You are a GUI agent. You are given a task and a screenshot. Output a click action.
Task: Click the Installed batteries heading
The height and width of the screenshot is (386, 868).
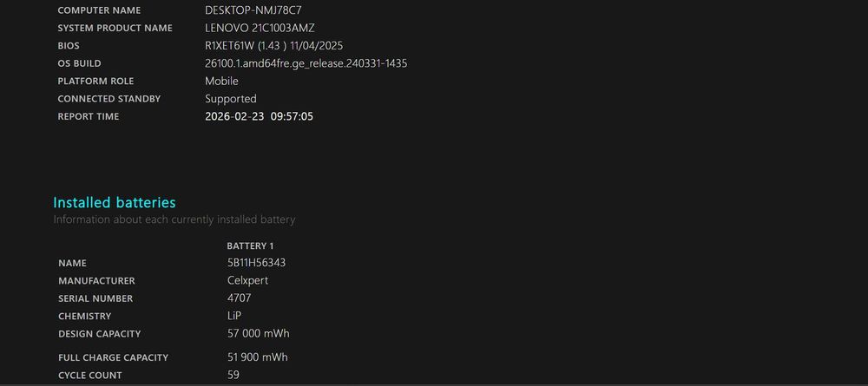tap(115, 202)
